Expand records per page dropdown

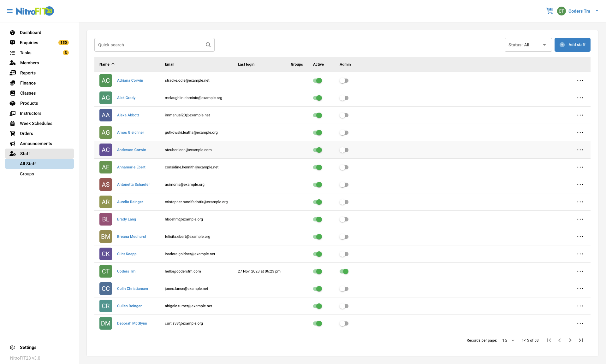click(508, 340)
